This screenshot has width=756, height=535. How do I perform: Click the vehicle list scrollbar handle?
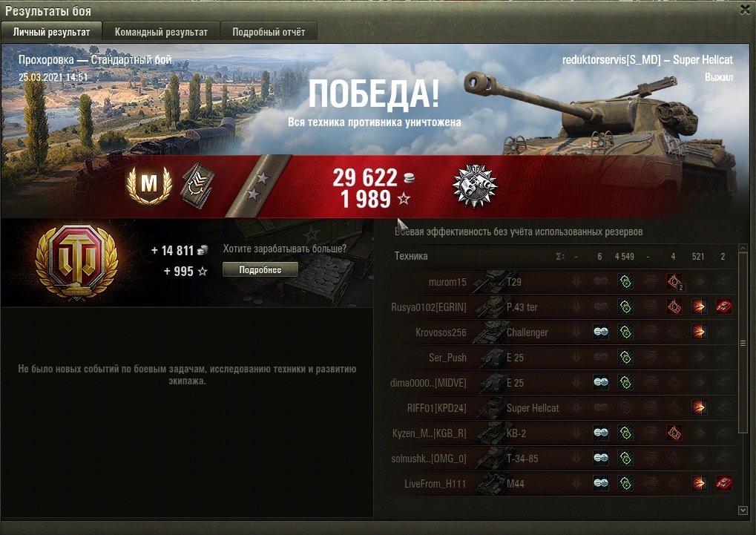click(x=743, y=343)
